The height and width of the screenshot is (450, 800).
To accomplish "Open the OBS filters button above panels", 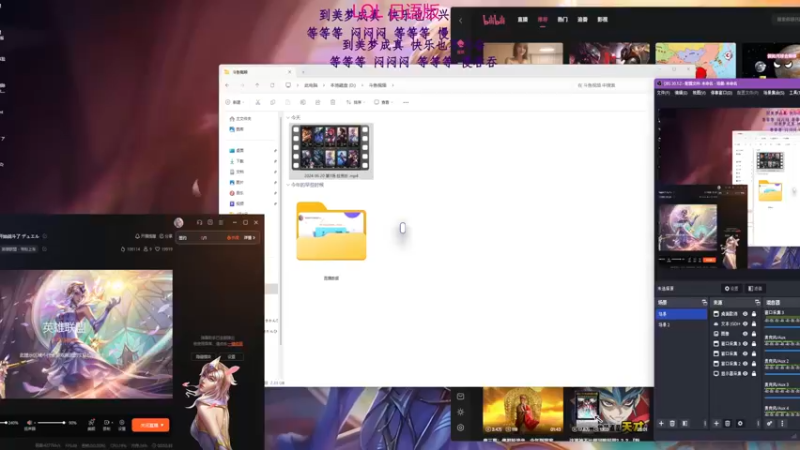I will click(755, 288).
